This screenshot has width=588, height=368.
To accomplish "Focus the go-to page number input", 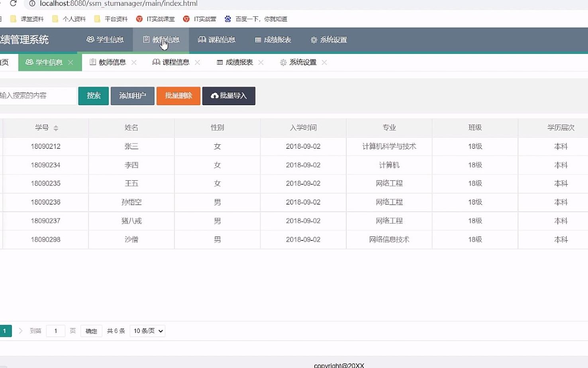I will point(56,331).
